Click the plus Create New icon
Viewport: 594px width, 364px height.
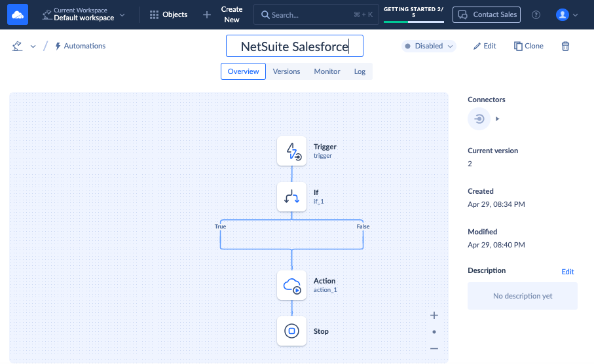pyautogui.click(x=207, y=14)
